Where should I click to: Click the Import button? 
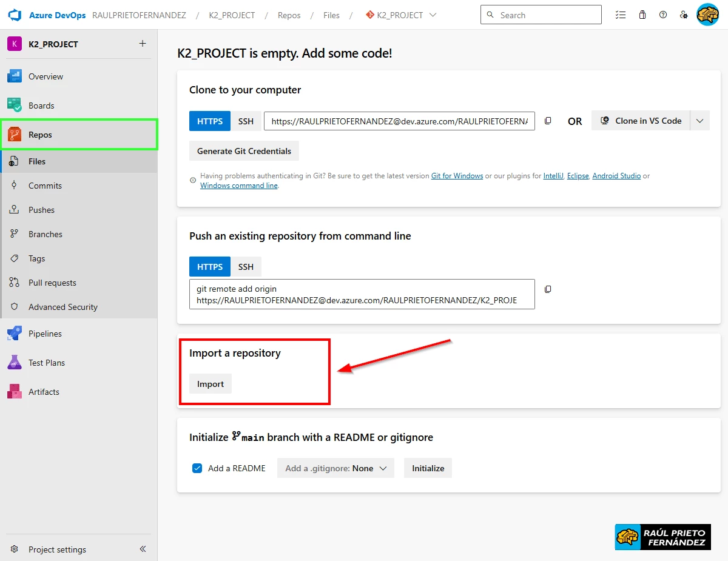210,383
